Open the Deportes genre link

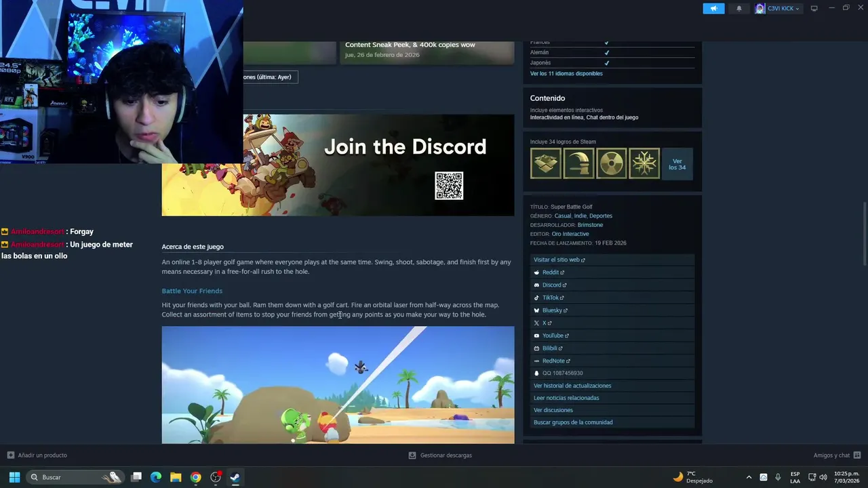pyautogui.click(x=601, y=216)
